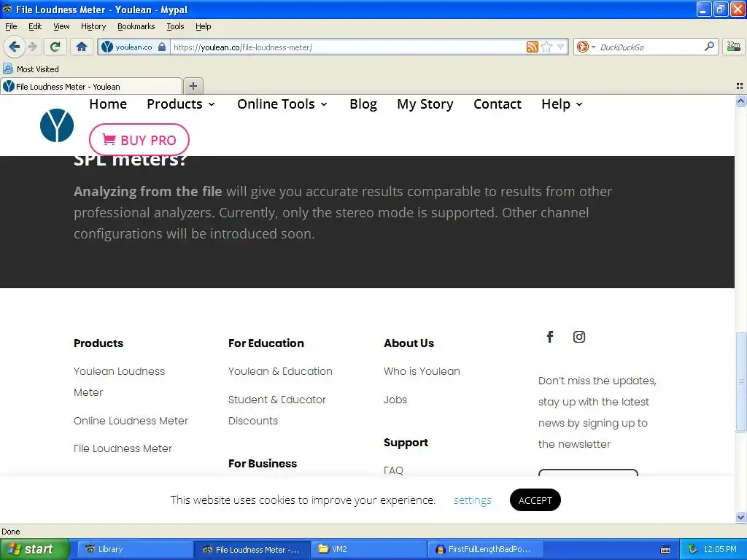Open Youlean & Education footer link

[x=280, y=371]
